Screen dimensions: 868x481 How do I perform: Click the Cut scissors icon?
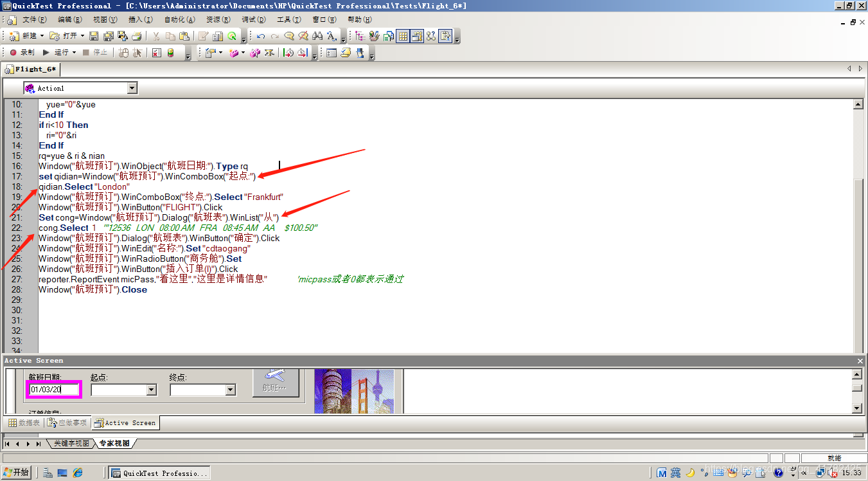[156, 36]
